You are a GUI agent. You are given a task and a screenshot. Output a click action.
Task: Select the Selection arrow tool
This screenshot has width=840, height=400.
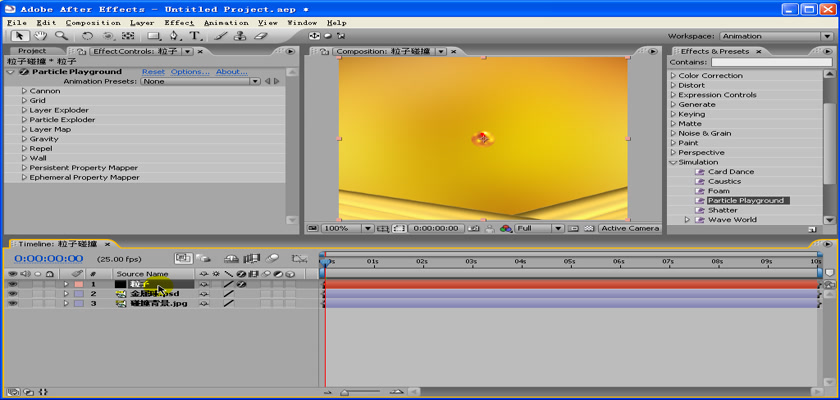[20, 36]
